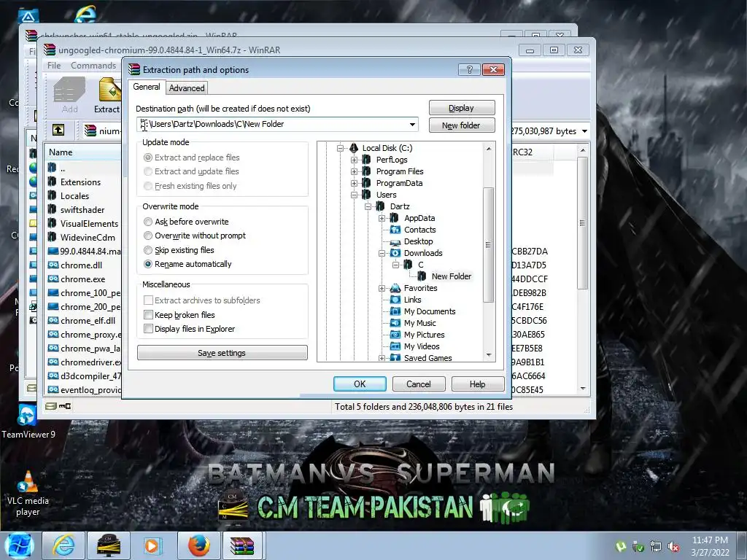The image size is (747, 560).
Task: Open the Destination path dropdown arrow
Action: (412, 124)
